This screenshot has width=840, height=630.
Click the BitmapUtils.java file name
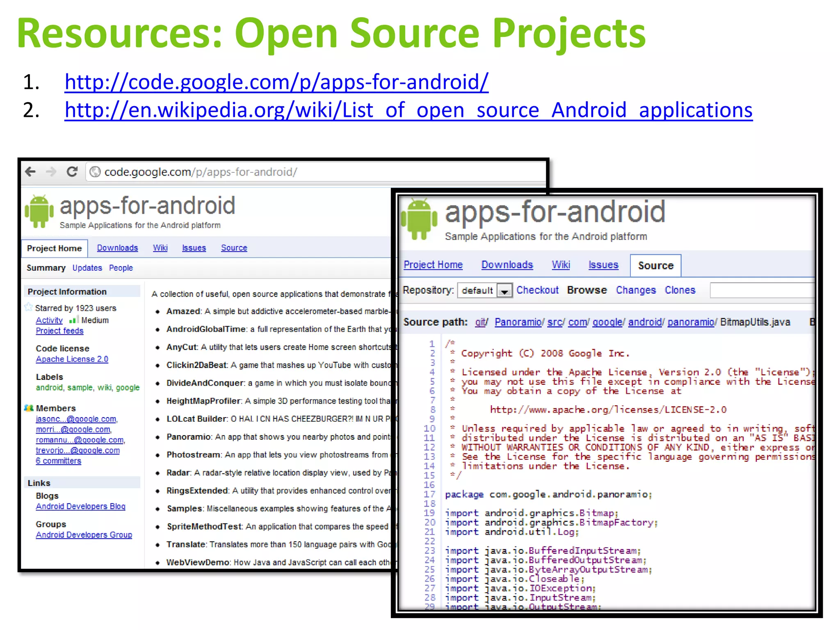(755, 322)
